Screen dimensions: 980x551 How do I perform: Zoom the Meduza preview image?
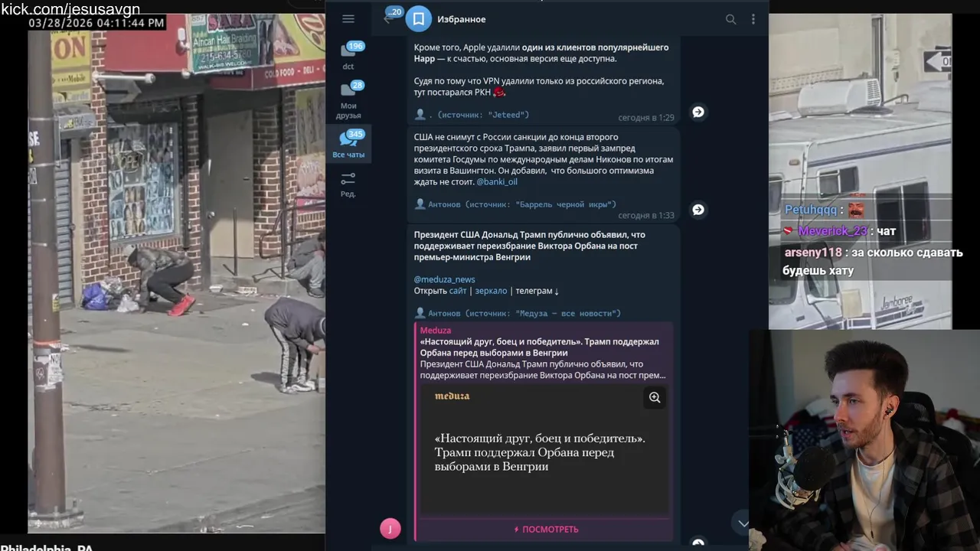point(655,397)
